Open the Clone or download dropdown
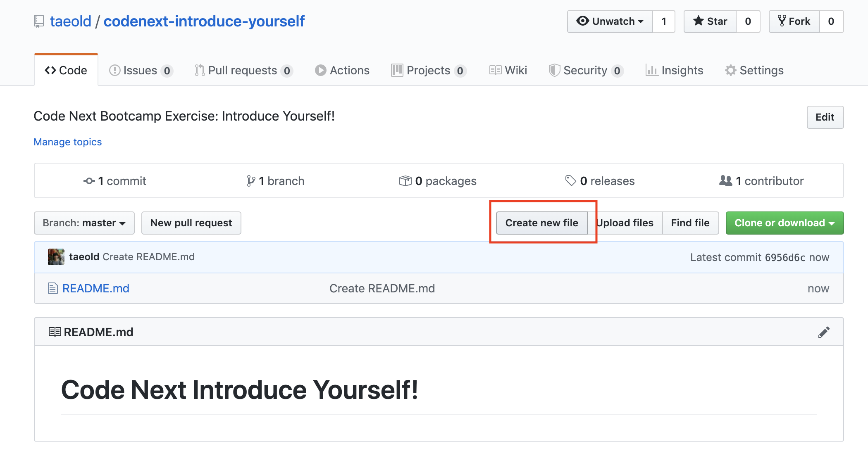The height and width of the screenshot is (465, 868). point(784,223)
